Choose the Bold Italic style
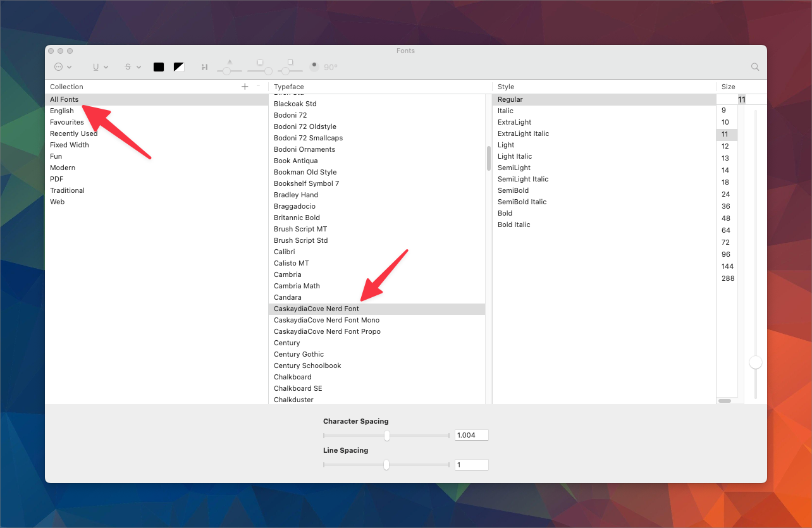This screenshot has width=812, height=528. coord(514,224)
